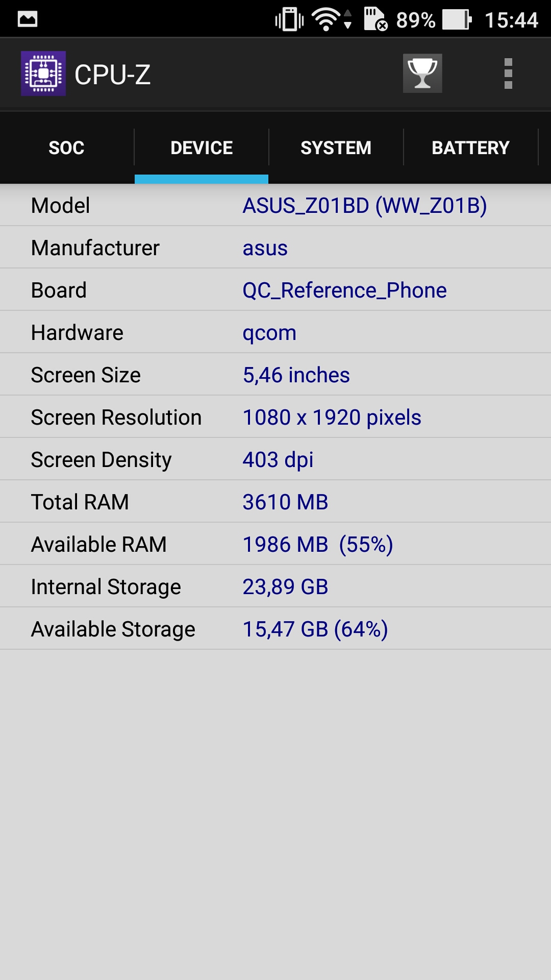Open the three-dot overflow menu

pyautogui.click(x=508, y=73)
